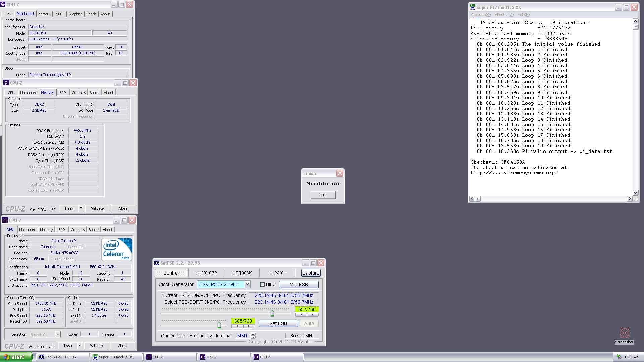The image size is (644, 362).
Task: Enable the Ultra checkbox in SetFSB
Action: 263,285
